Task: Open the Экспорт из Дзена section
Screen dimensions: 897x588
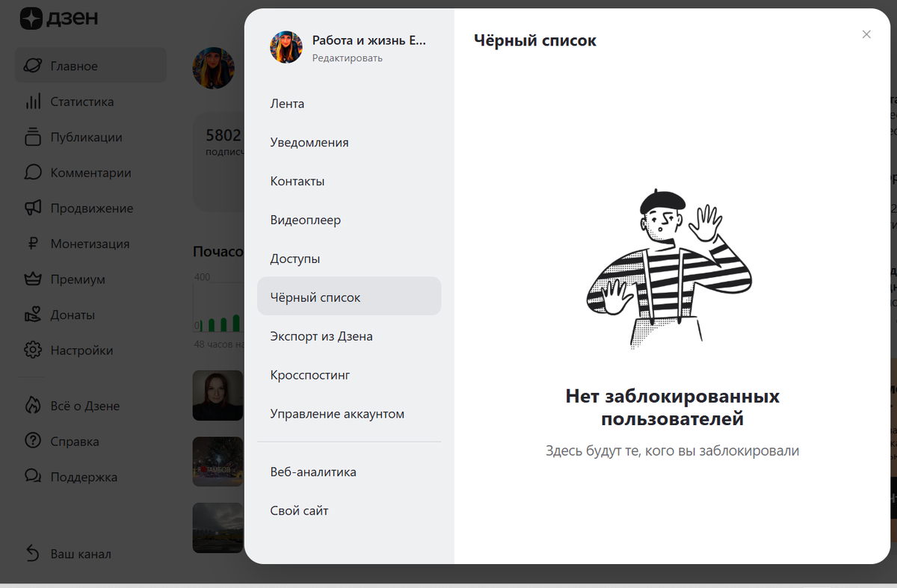Action: click(349, 336)
